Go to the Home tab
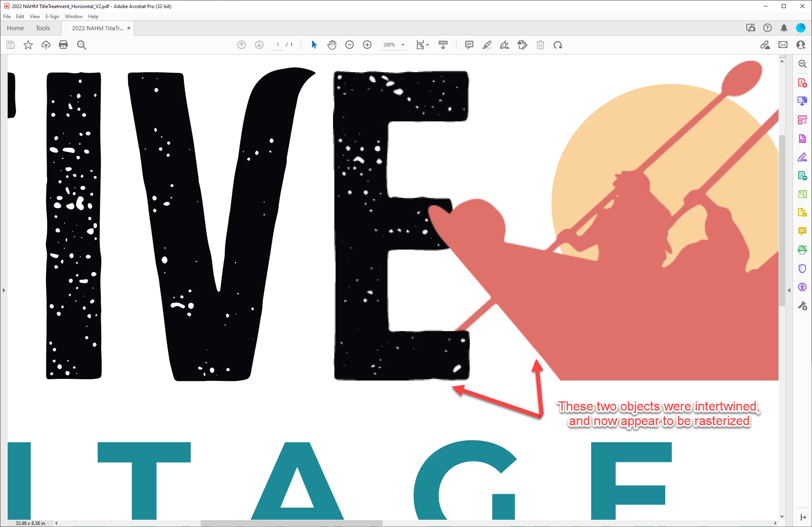 coord(15,28)
